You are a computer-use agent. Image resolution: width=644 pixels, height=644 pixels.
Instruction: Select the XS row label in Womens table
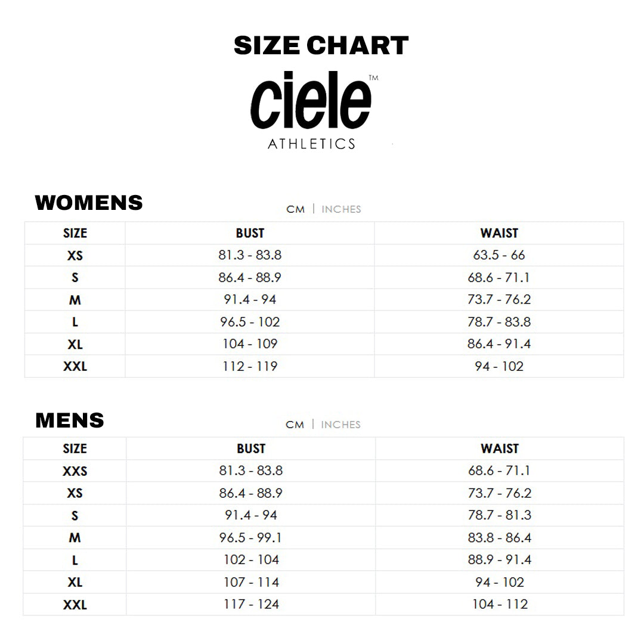click(x=75, y=256)
